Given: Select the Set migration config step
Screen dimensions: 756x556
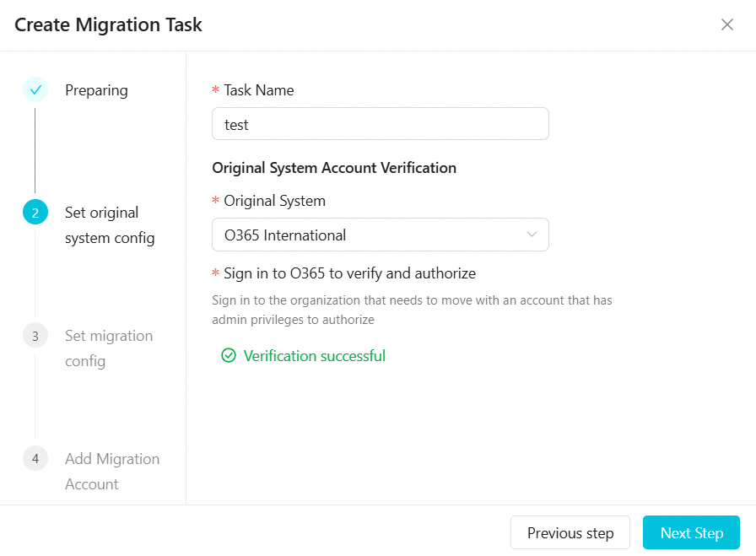Looking at the screenshot, I should click(109, 348).
